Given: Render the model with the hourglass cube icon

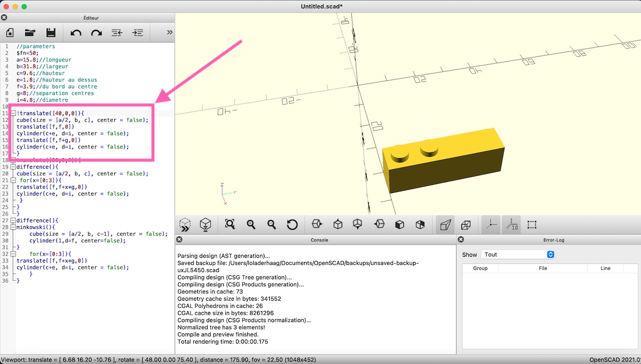Looking at the screenshot, I should point(205,225).
